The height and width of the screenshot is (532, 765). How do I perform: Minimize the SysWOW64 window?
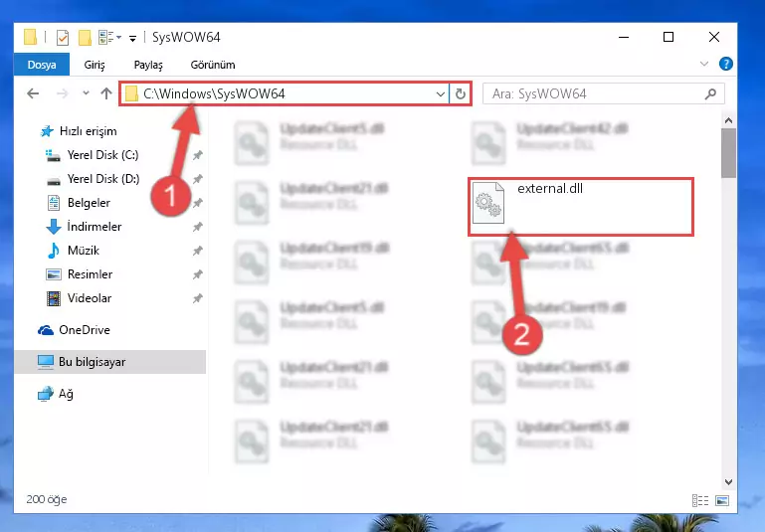pyautogui.click(x=624, y=37)
